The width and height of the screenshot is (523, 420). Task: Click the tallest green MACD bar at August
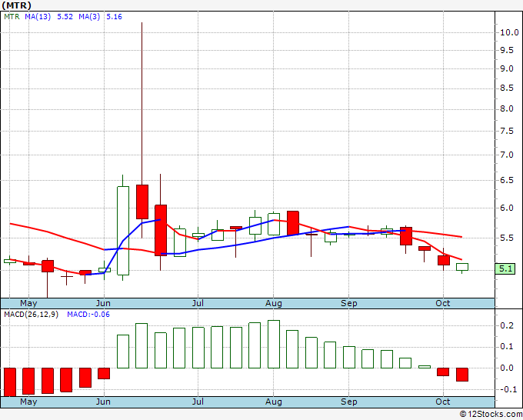274,345
